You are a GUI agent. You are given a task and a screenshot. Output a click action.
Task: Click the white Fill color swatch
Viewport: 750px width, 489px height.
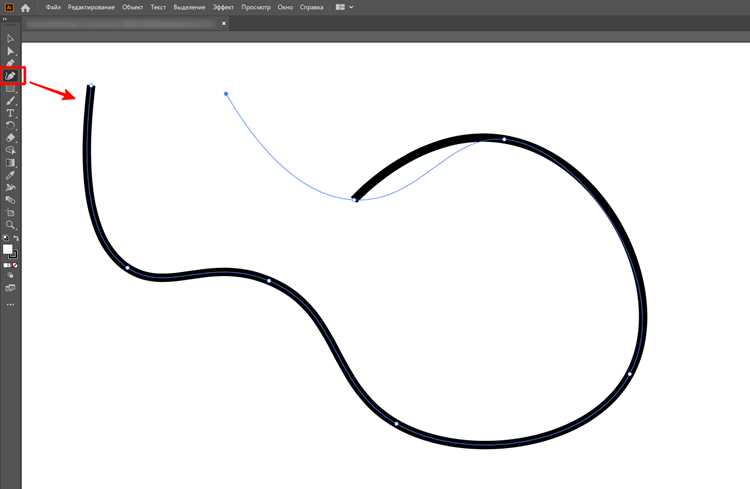coord(8,249)
